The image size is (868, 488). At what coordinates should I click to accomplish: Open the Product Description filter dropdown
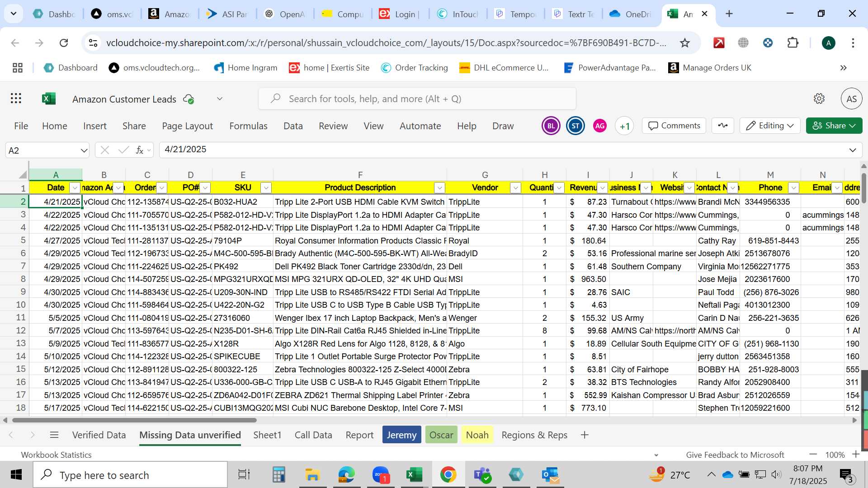click(439, 188)
